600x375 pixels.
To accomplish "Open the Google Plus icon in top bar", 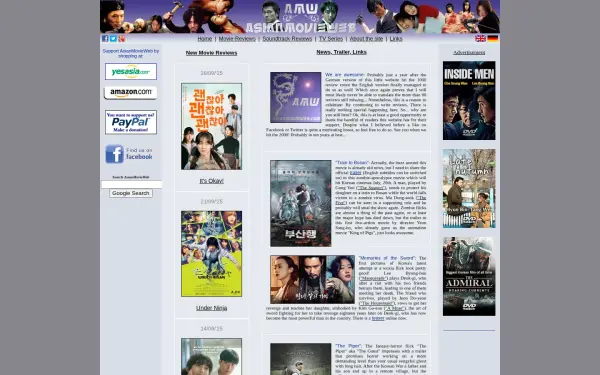I will 122,39.
